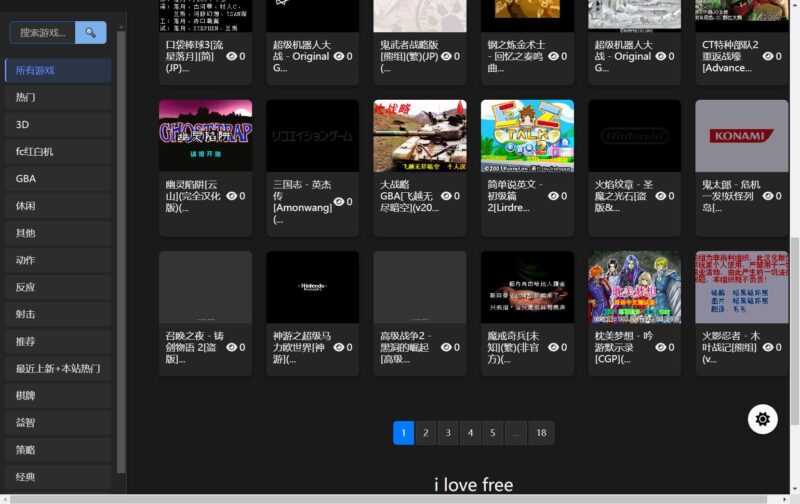Open 高级战争2 黑洞的崛起 thumbnail
Image resolution: width=800 pixels, height=504 pixels.
[420, 287]
